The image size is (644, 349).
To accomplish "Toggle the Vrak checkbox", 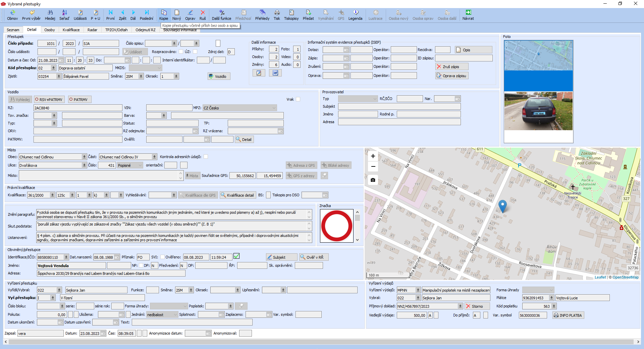I will (x=298, y=99).
